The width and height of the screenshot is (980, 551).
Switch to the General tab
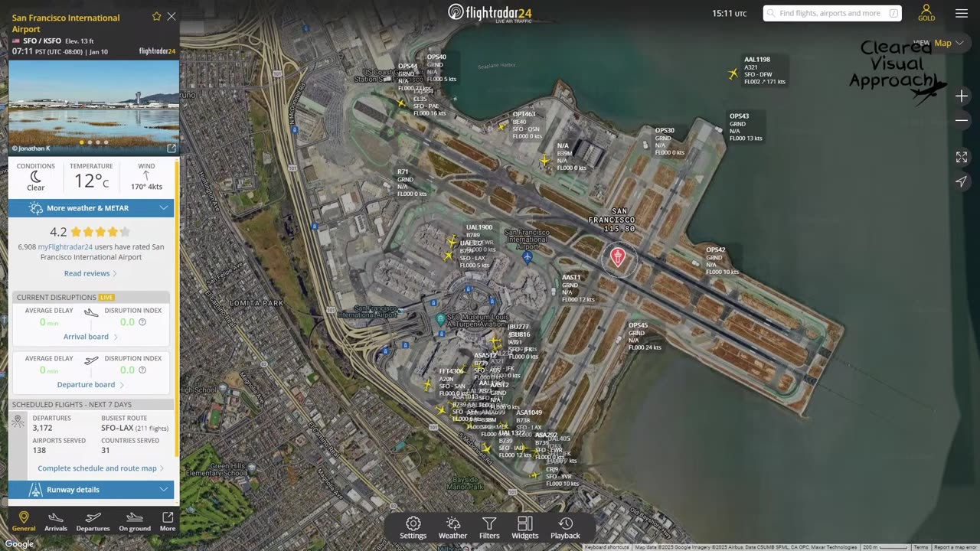(24, 521)
